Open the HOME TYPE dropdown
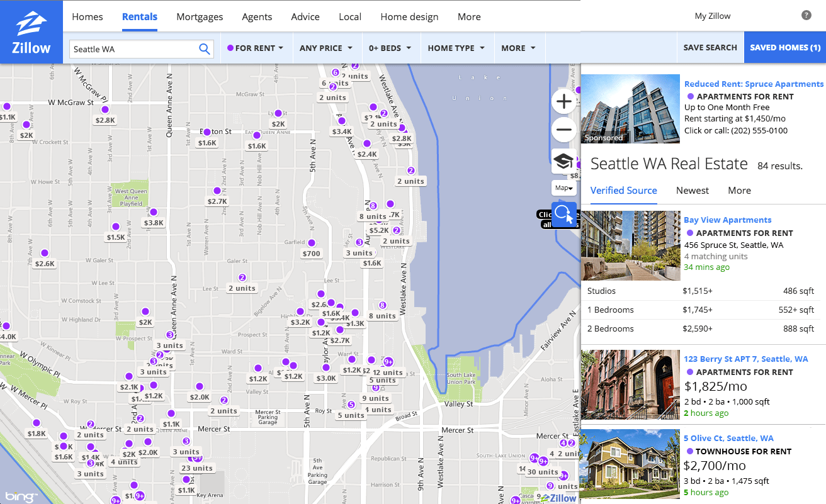The image size is (826, 504). click(x=456, y=47)
